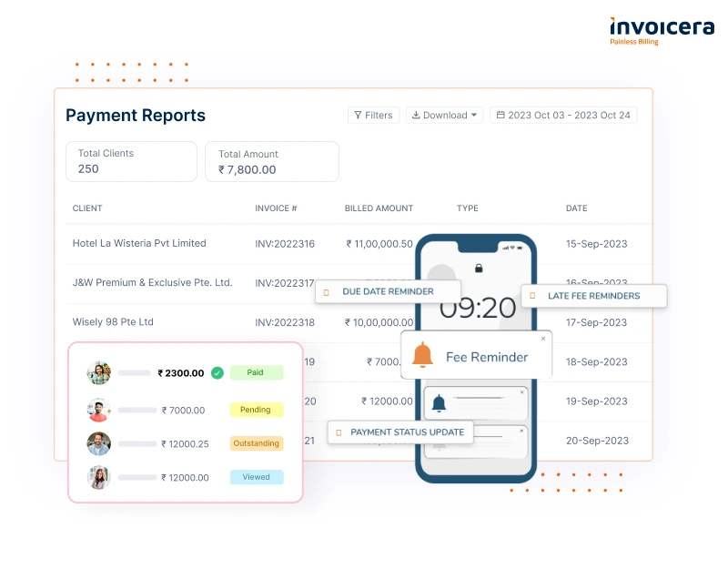
Task: Click the Paid status badge
Action: (257, 372)
